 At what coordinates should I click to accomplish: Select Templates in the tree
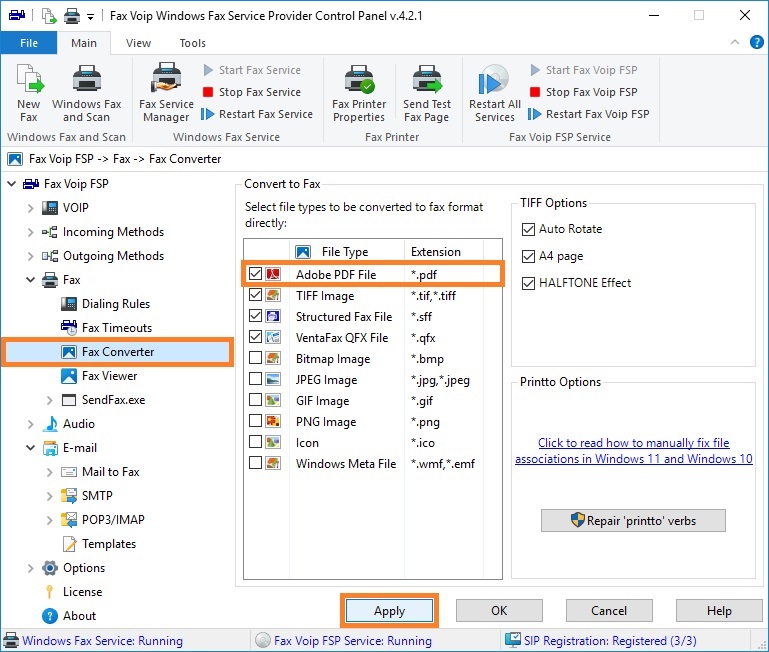coord(99,544)
